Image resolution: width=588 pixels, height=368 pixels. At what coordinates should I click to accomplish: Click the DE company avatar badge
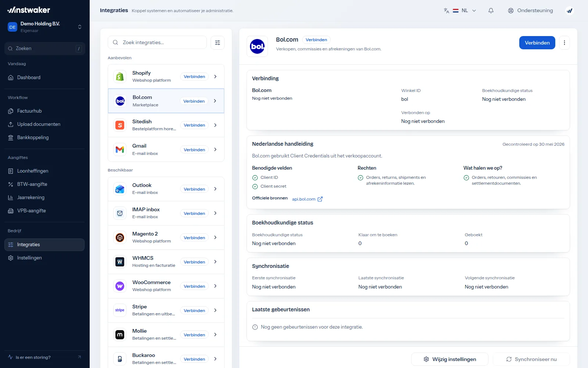(x=12, y=27)
